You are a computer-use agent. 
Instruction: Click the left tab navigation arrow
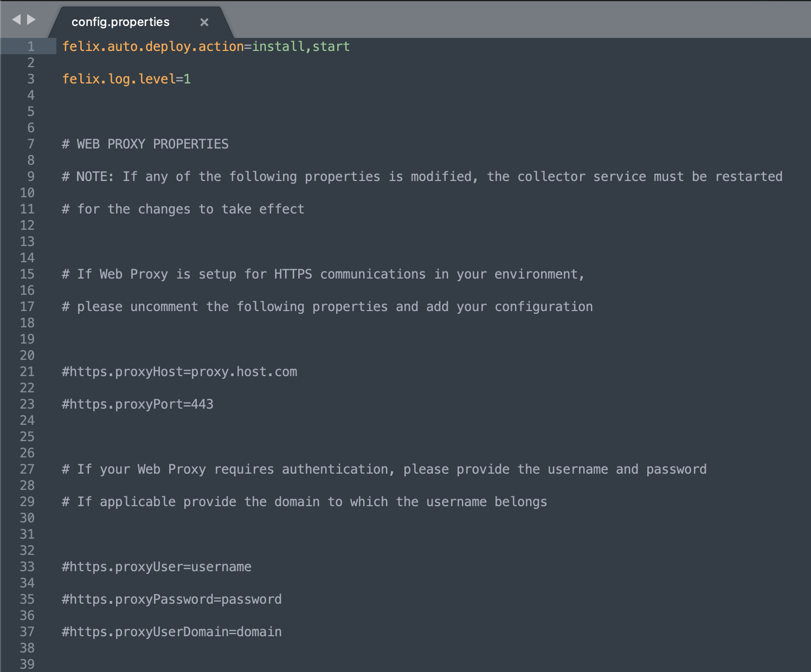pos(16,20)
